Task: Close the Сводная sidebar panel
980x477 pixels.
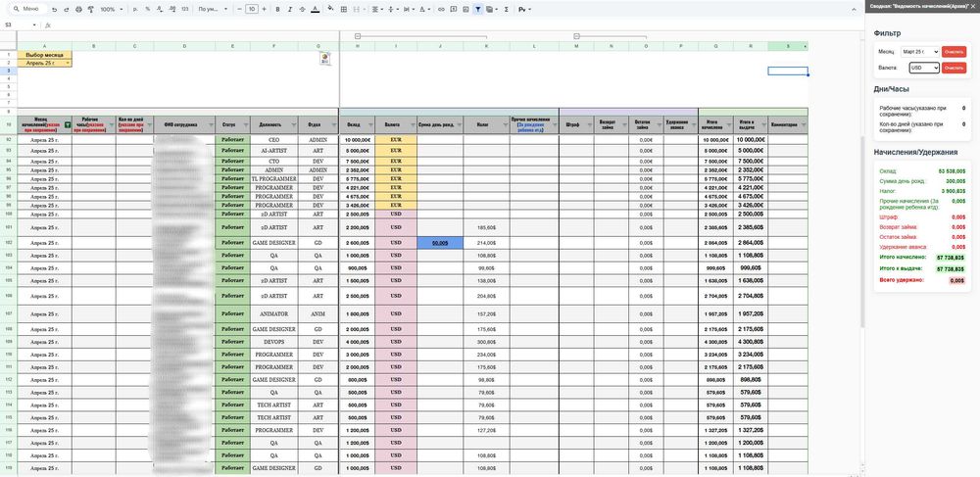Action: point(972,5)
